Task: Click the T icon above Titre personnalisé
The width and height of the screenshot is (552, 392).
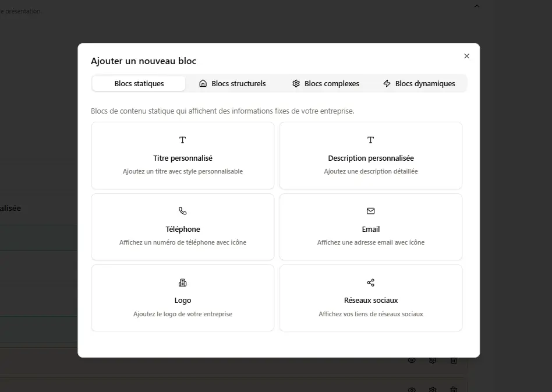Action: point(182,140)
